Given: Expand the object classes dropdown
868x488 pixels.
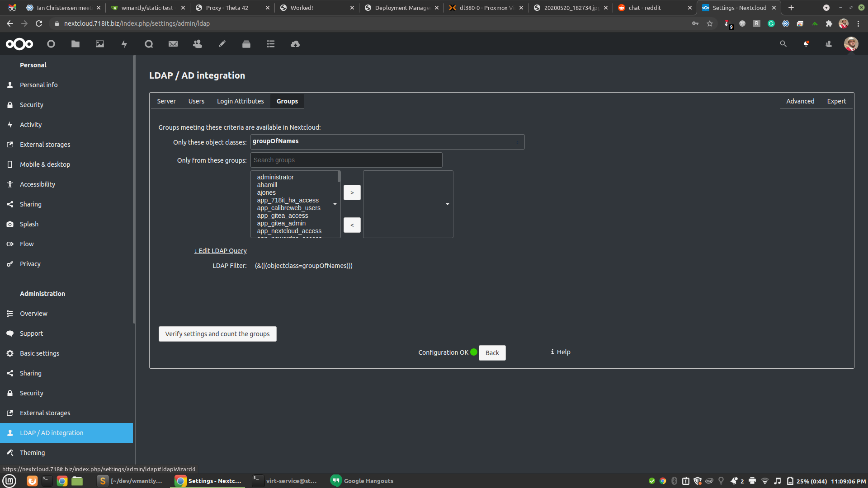Looking at the screenshot, I should tap(517, 142).
